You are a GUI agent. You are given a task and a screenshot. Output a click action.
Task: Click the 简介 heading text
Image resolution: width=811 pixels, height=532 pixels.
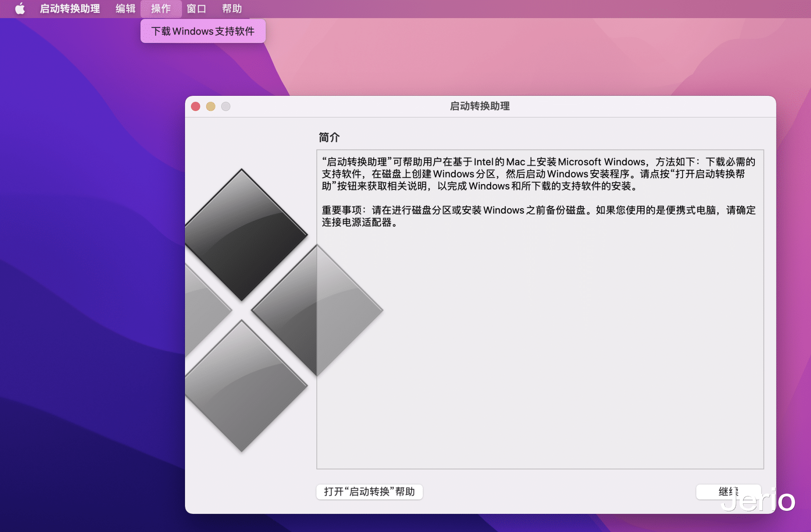point(329,137)
